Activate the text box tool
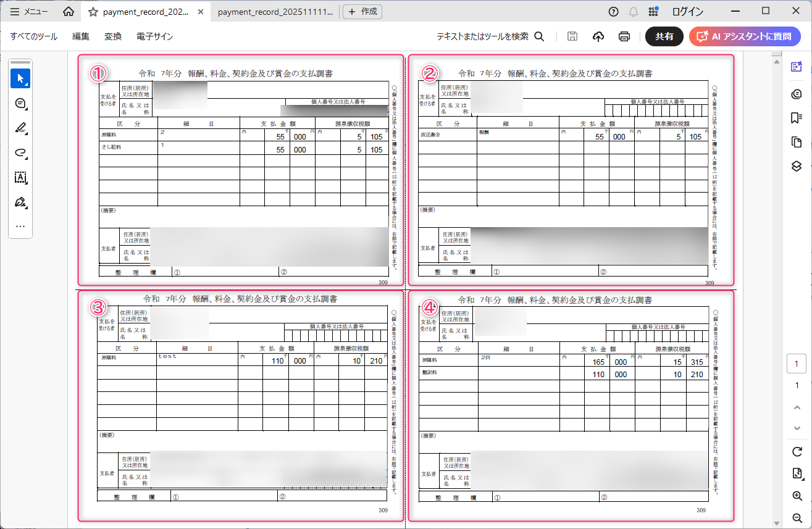 [20, 178]
